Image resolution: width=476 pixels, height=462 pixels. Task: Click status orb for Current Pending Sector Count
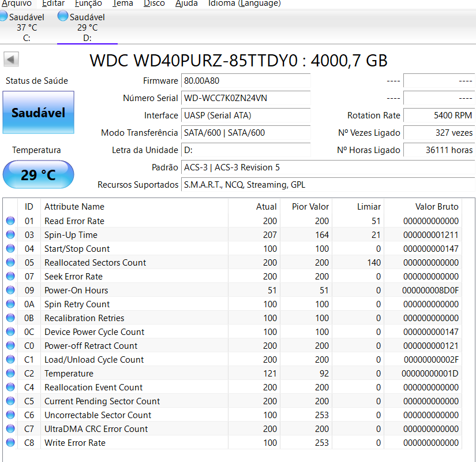click(x=10, y=401)
